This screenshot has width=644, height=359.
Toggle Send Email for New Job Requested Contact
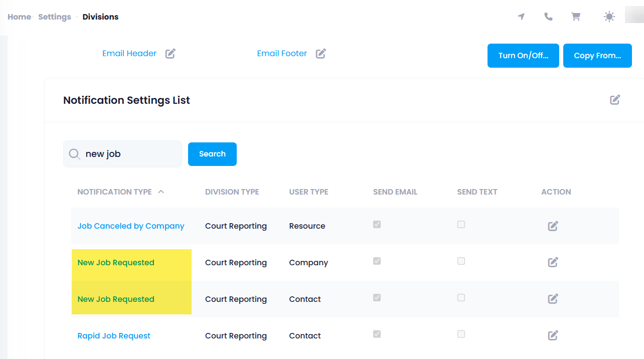point(377,298)
